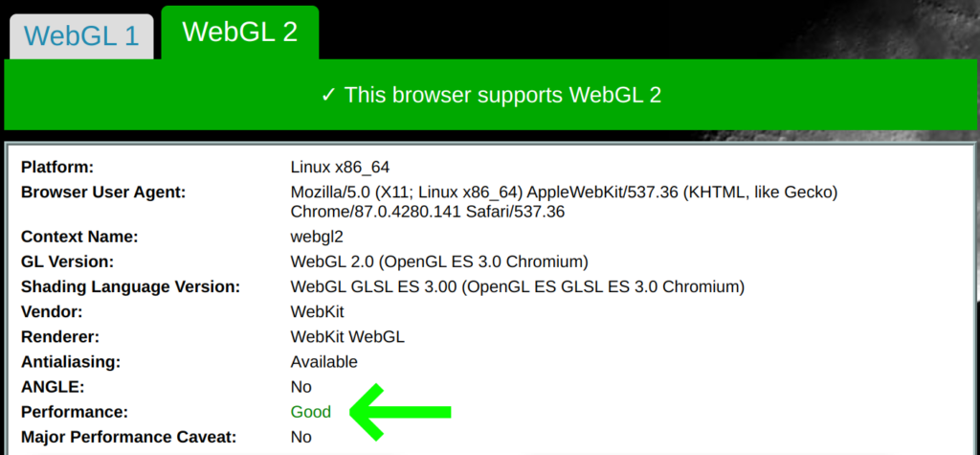Click the 'ANGLE:' label
This screenshot has width=980, height=455.
coord(52,387)
